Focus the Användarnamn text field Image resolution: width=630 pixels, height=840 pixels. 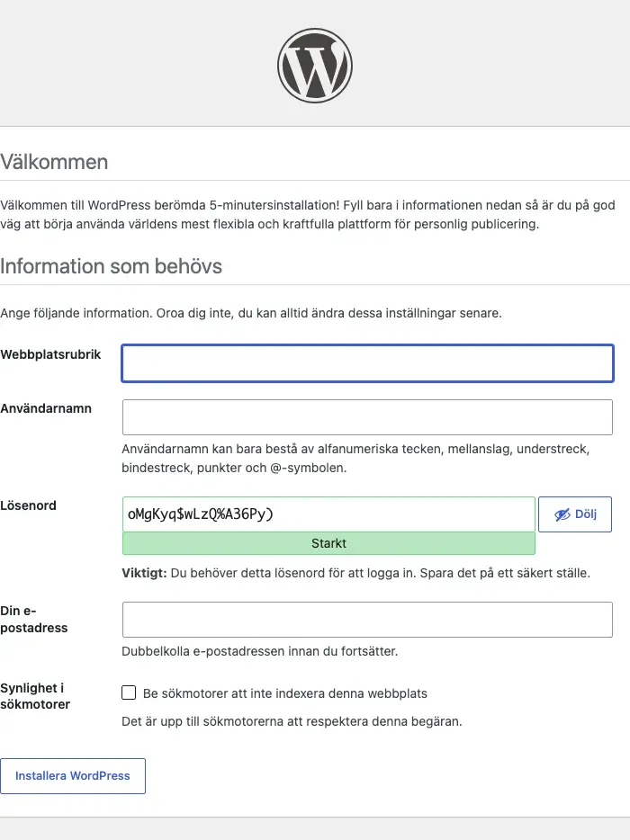point(367,417)
